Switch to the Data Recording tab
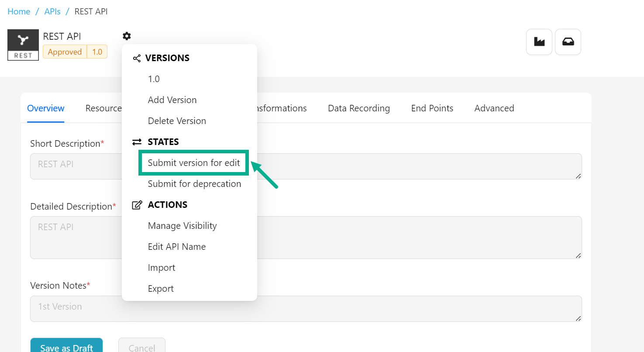Viewport: 644px width, 352px height. [358, 108]
